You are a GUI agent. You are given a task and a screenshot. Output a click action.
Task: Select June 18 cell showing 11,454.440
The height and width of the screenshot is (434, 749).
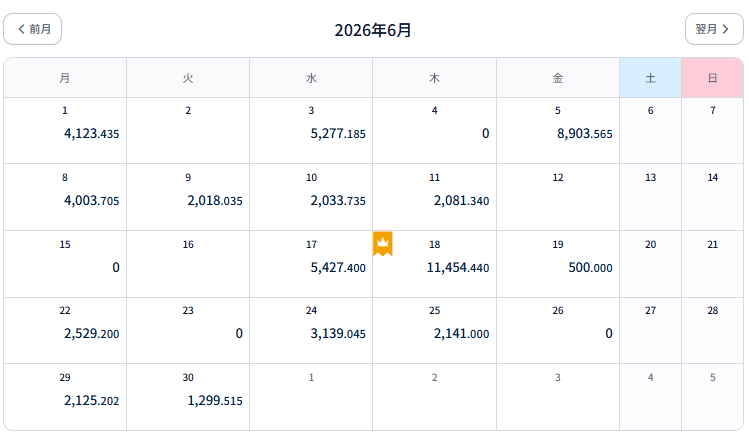pos(434,264)
